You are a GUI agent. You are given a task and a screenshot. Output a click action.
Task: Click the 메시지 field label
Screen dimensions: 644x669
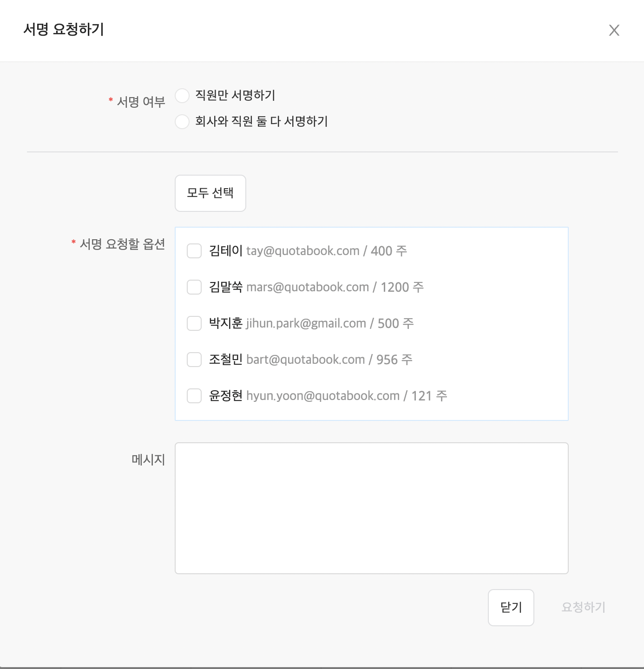[x=149, y=460]
